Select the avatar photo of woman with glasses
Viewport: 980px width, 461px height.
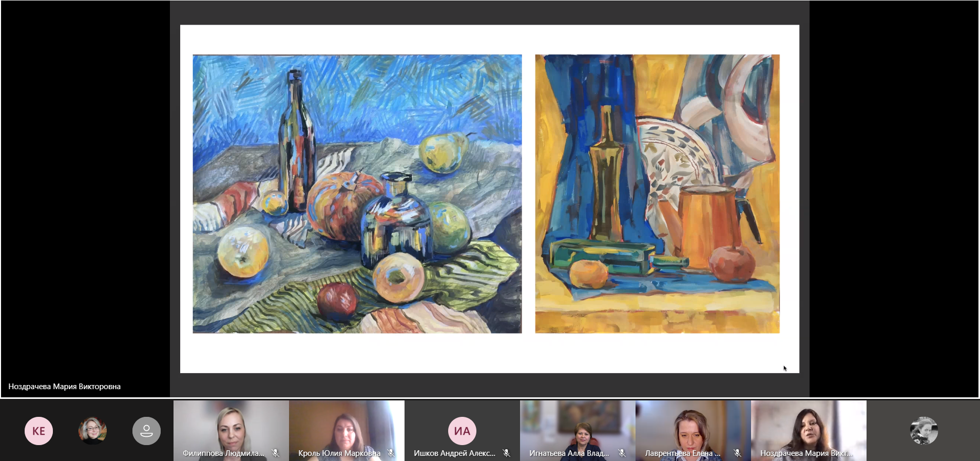pyautogui.click(x=92, y=431)
